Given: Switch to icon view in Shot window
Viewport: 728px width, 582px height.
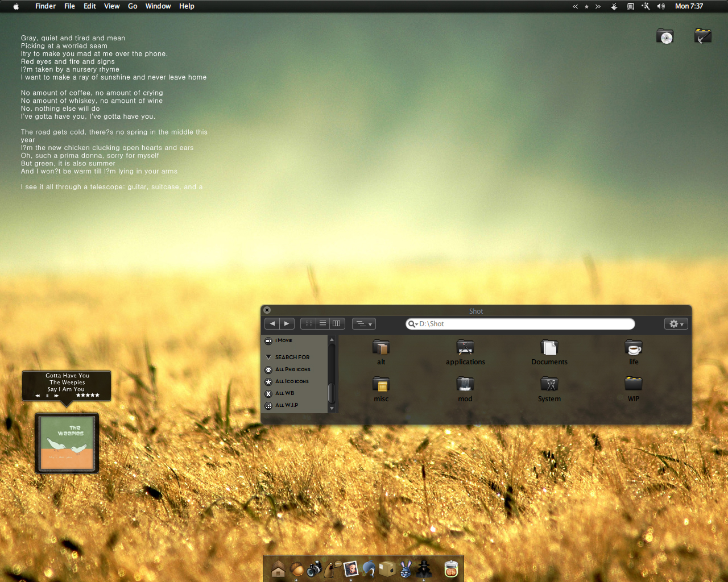Looking at the screenshot, I should pyautogui.click(x=308, y=323).
